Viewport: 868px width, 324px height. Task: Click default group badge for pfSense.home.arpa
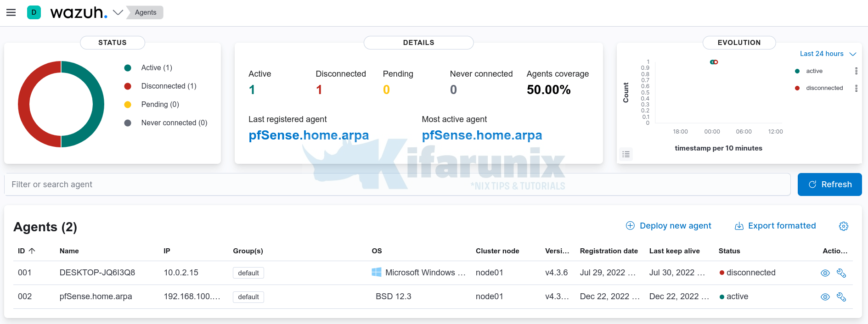(x=248, y=296)
